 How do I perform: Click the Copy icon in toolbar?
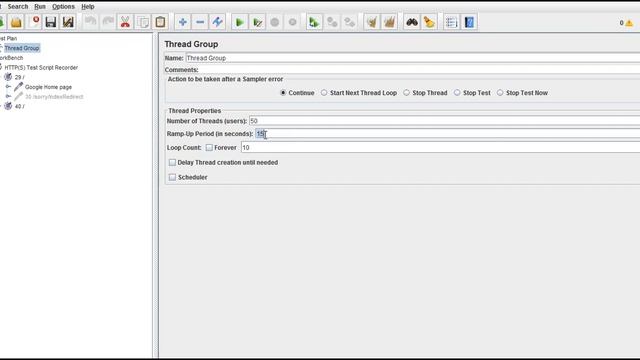pos(143,22)
